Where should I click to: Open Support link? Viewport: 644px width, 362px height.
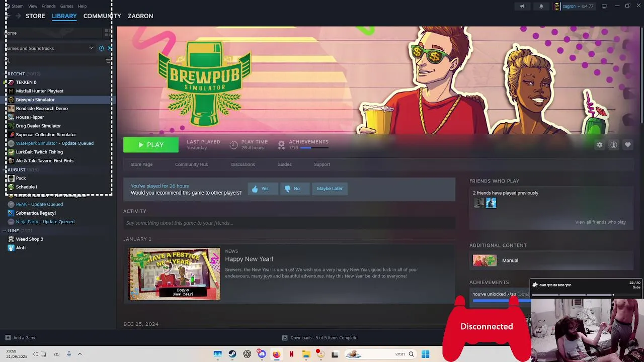[x=322, y=164]
